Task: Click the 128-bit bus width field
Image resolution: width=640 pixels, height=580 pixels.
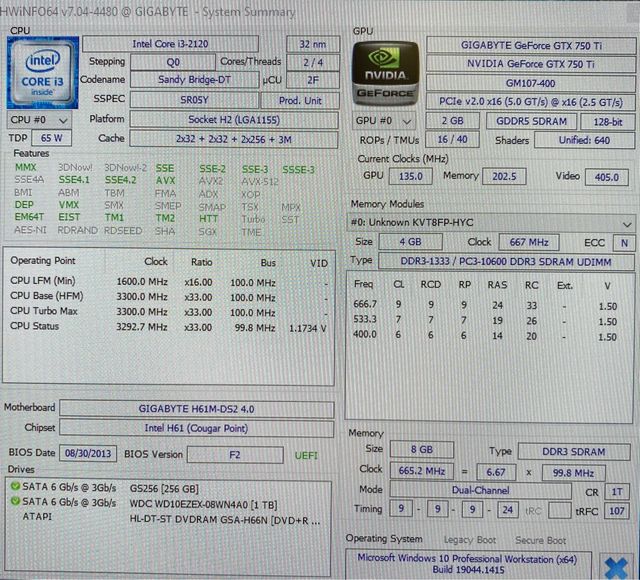Action: [608, 122]
